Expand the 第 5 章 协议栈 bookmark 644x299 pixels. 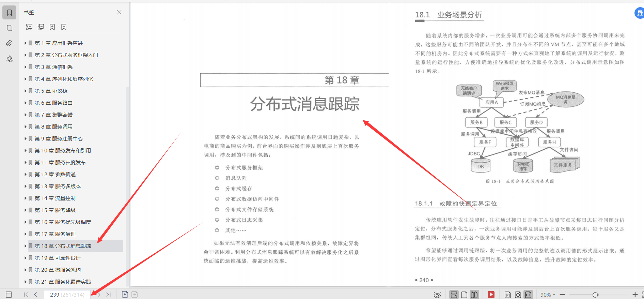coord(25,91)
